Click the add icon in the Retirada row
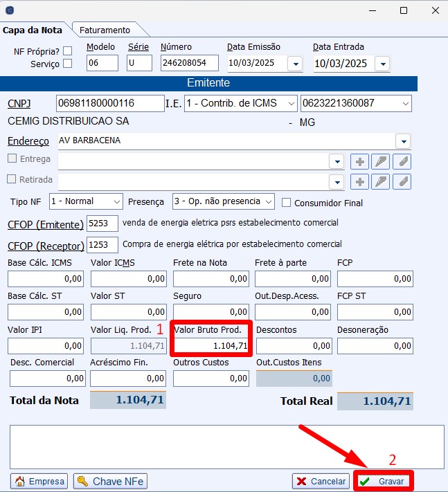The image size is (448, 492). (360, 181)
